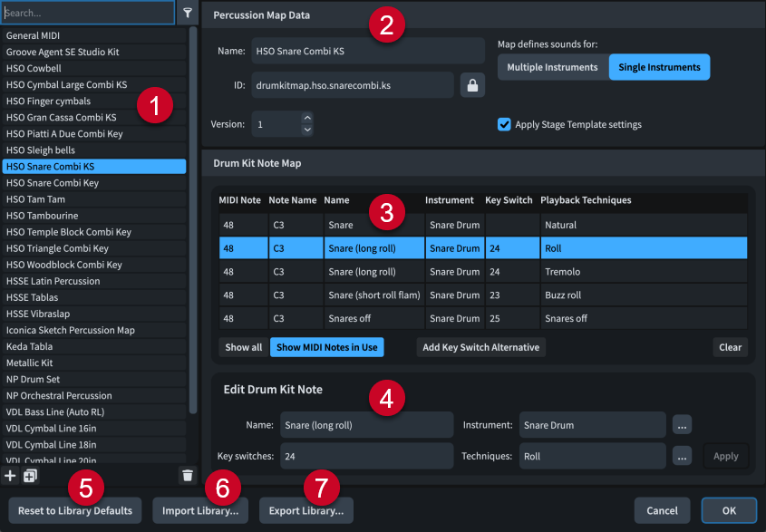Click the Version number field
This screenshot has width=766, height=532.
276,124
